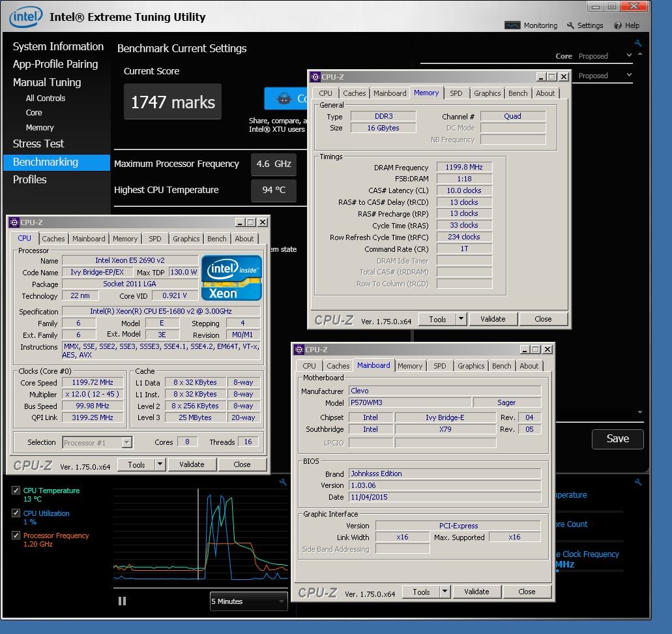The image size is (672, 634).
Task: Open the 5 Minutes time range dropdown
Action: pyautogui.click(x=248, y=601)
